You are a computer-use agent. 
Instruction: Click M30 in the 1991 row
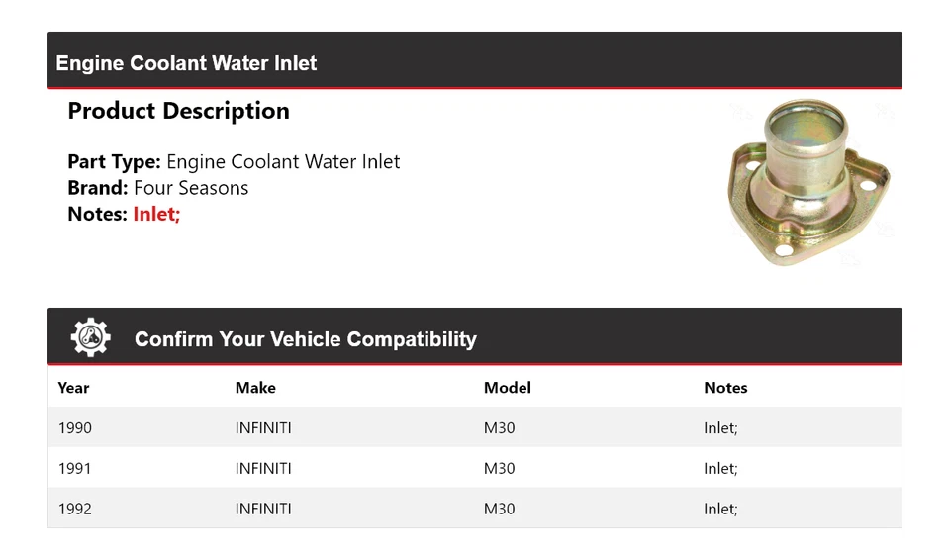(499, 468)
